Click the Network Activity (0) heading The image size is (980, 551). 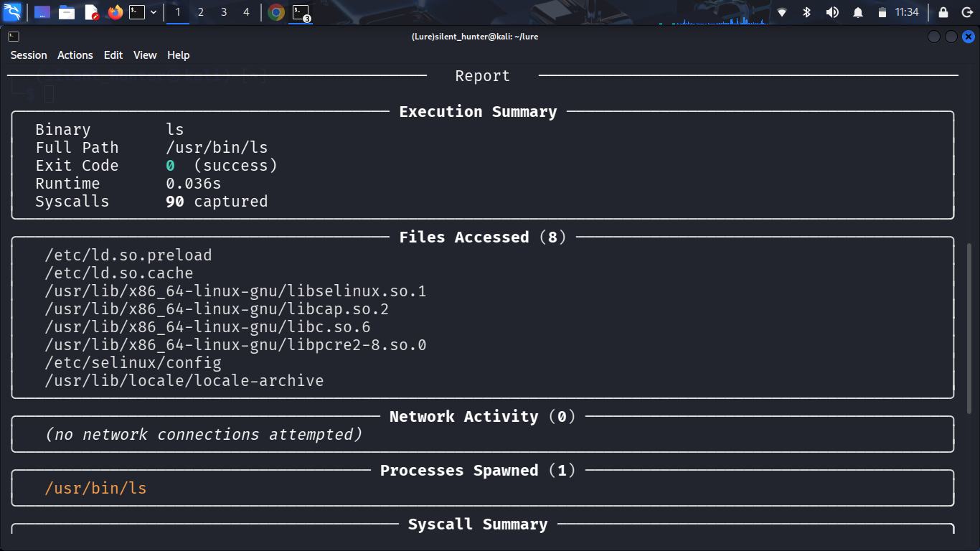(x=483, y=417)
